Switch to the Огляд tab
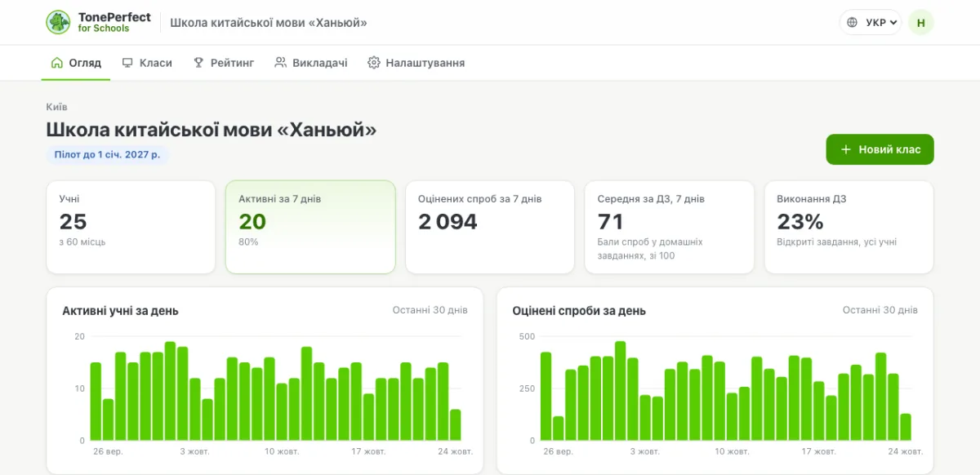 coord(76,63)
